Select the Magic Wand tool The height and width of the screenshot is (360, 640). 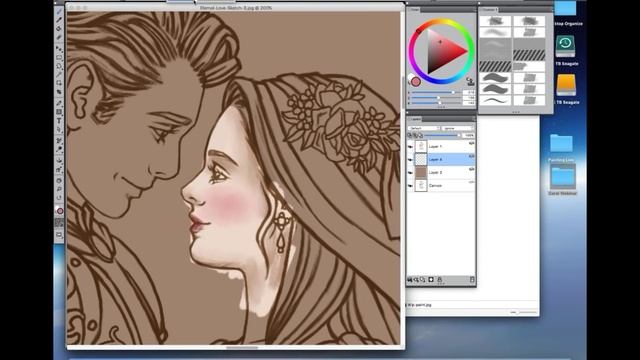pyautogui.click(x=59, y=74)
